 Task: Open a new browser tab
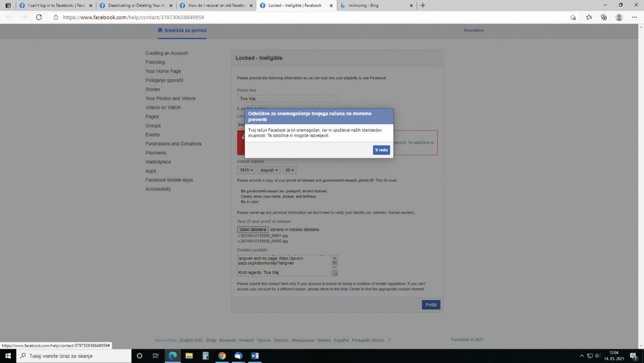pos(423,5)
